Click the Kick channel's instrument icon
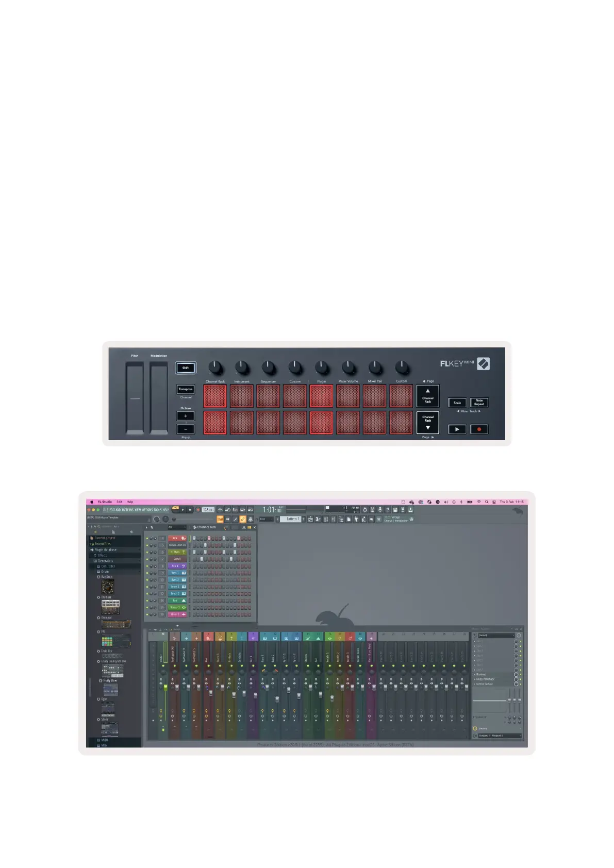This screenshot has width=614, height=868. coord(184,538)
